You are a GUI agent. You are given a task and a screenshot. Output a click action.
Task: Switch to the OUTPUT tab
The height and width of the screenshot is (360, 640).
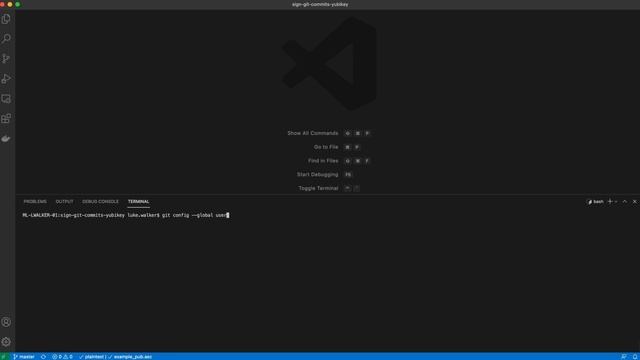(x=64, y=202)
